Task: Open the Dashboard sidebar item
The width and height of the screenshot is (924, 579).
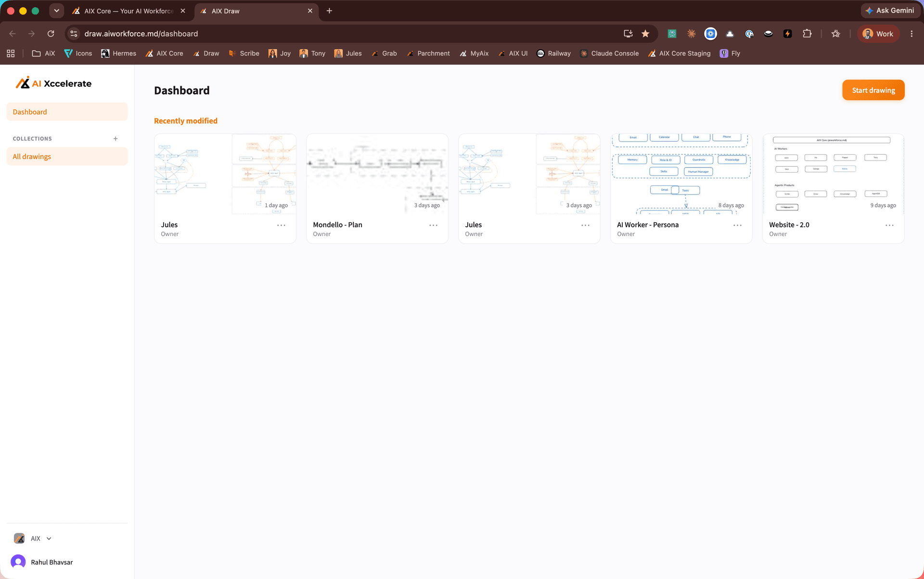Action: tap(67, 112)
